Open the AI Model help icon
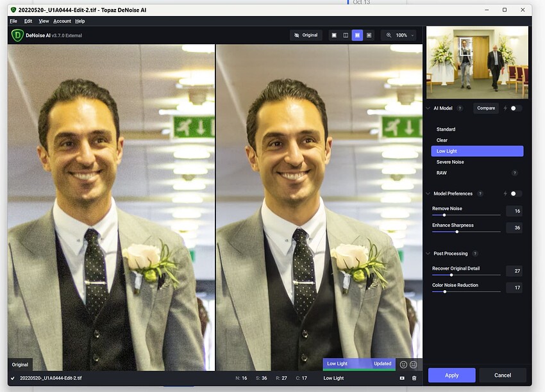This screenshot has width=545, height=392. tap(460, 108)
